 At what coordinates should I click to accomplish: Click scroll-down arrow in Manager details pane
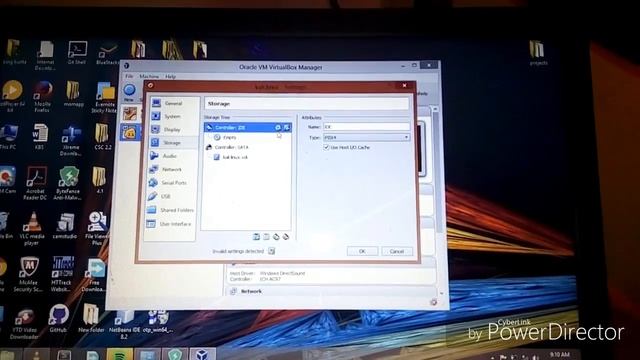pyautogui.click(x=441, y=293)
